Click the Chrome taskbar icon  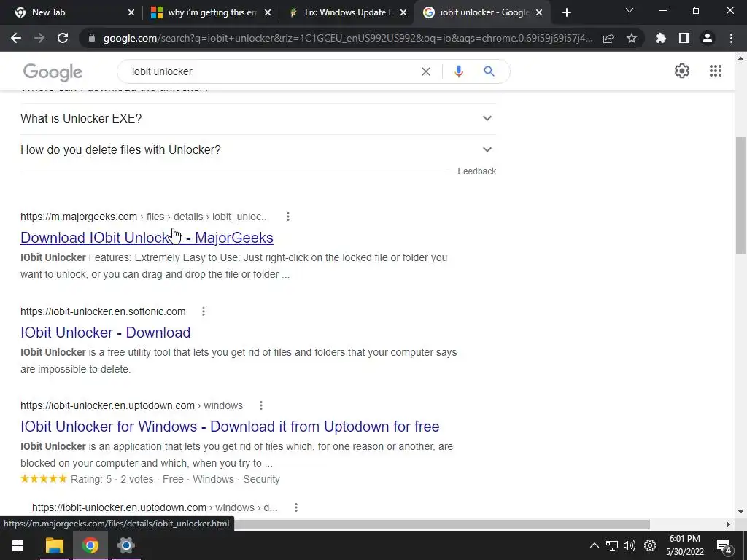[x=90, y=545]
